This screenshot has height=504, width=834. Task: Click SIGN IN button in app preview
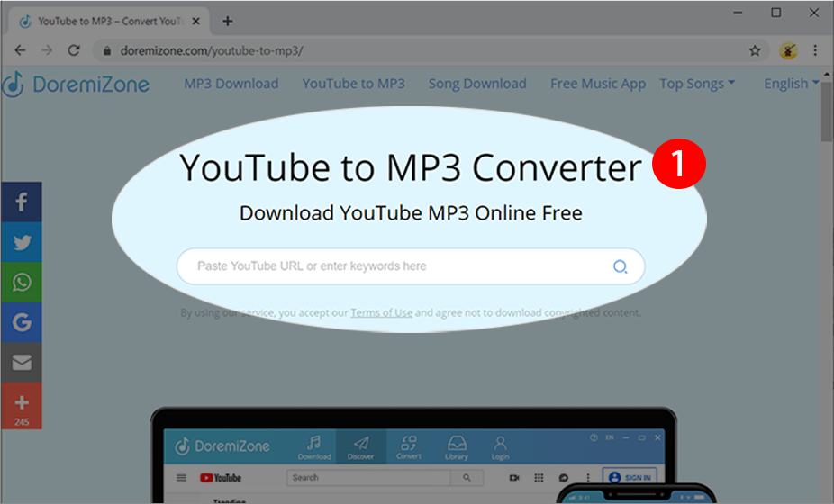[630, 477]
